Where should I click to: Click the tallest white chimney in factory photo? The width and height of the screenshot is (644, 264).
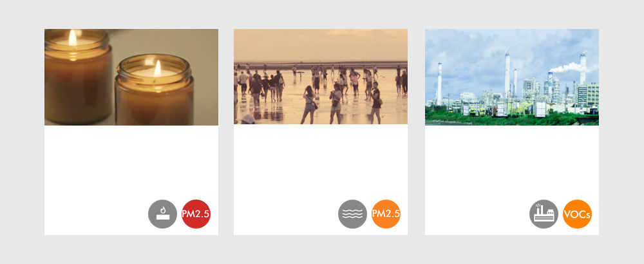click(507, 75)
